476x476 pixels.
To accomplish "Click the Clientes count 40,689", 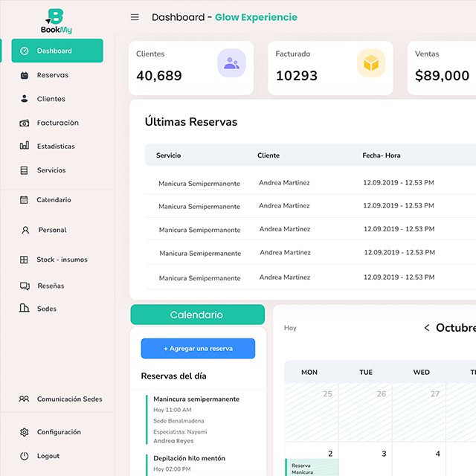I will tap(159, 76).
